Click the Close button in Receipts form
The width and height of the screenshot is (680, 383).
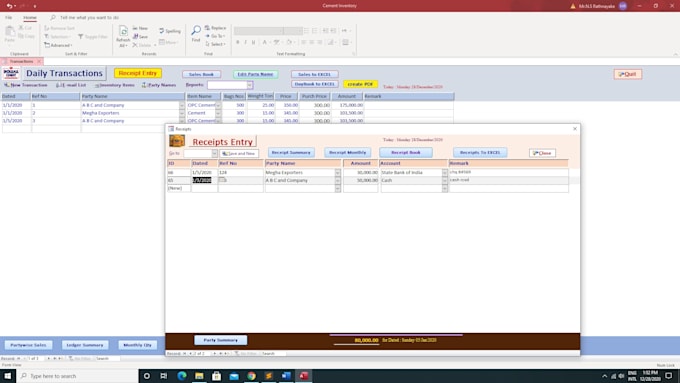[542, 153]
